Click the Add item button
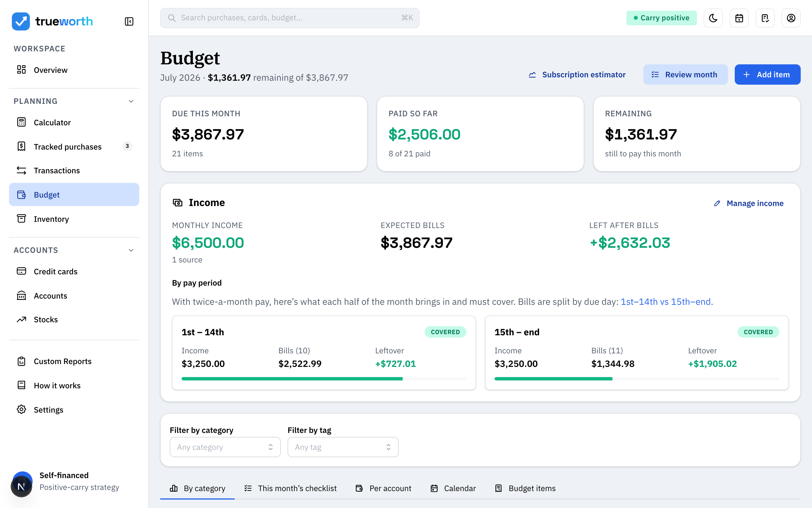 767,75
